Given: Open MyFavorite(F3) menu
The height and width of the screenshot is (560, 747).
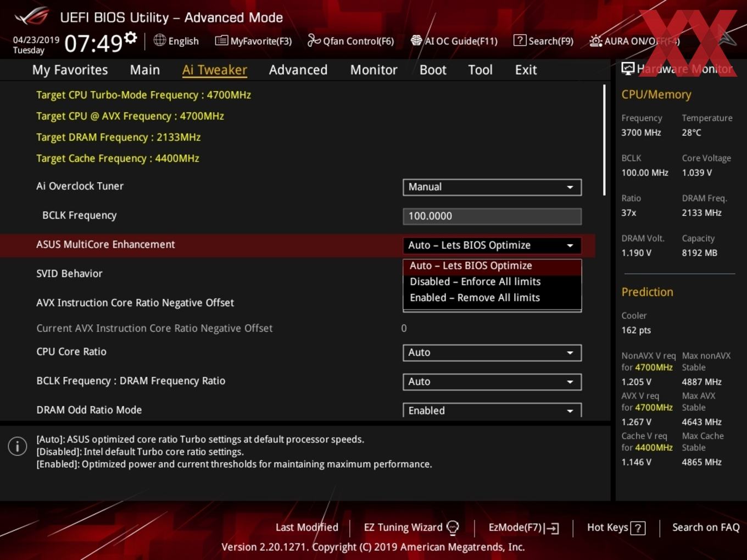Looking at the screenshot, I should (x=253, y=41).
